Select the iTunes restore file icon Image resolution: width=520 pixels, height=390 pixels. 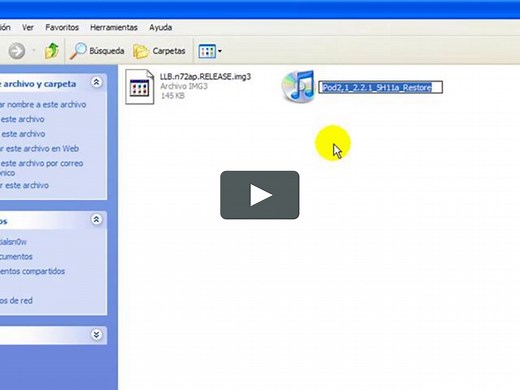(x=298, y=86)
